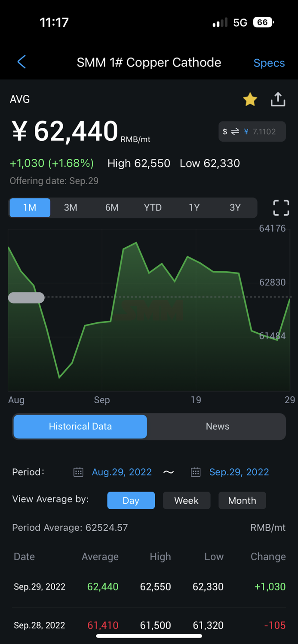Tap the currency conversion widget showing 7.1102
The width and height of the screenshot is (298, 644).
[x=252, y=131]
